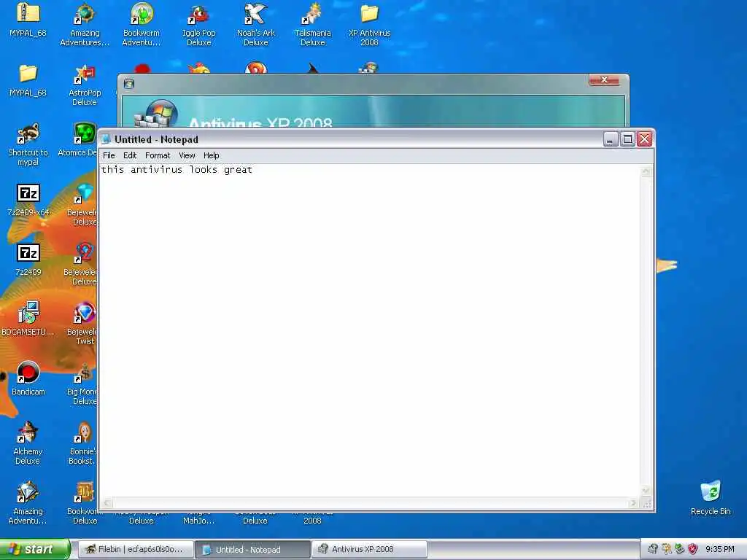Switch to Antivirus XP 2008 taskbar button
This screenshot has width=747, height=560.
(x=369, y=549)
